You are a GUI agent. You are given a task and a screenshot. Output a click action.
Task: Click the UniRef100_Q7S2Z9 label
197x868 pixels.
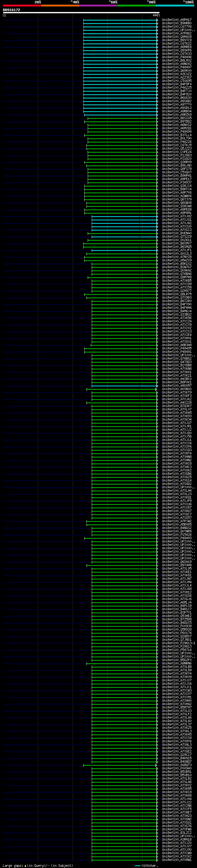point(177,236)
